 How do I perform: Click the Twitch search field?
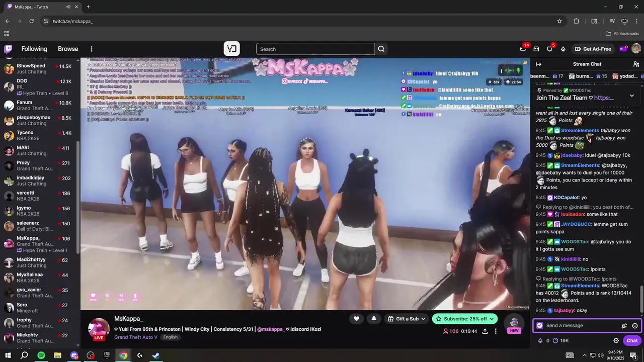click(315, 49)
